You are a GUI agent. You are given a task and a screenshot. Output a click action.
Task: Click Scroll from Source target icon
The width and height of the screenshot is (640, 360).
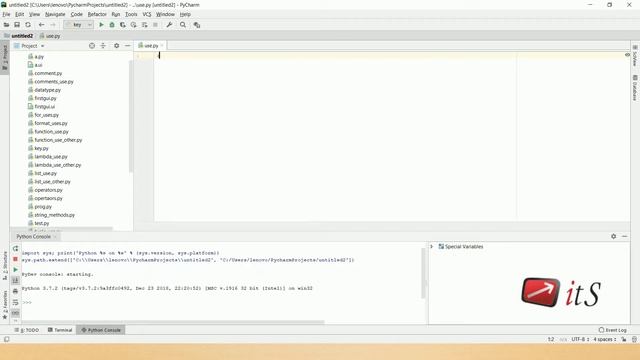pos(92,46)
